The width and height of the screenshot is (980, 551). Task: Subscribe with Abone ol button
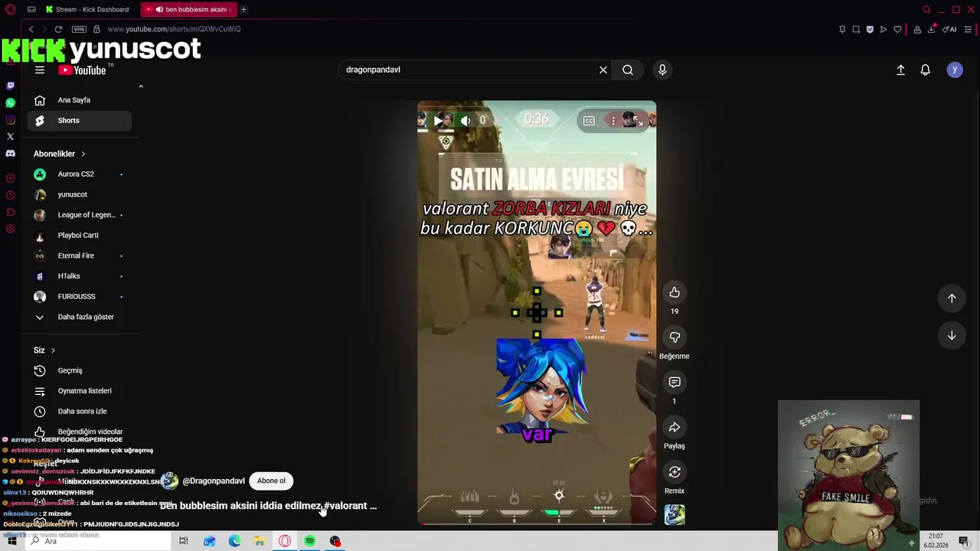(x=271, y=481)
